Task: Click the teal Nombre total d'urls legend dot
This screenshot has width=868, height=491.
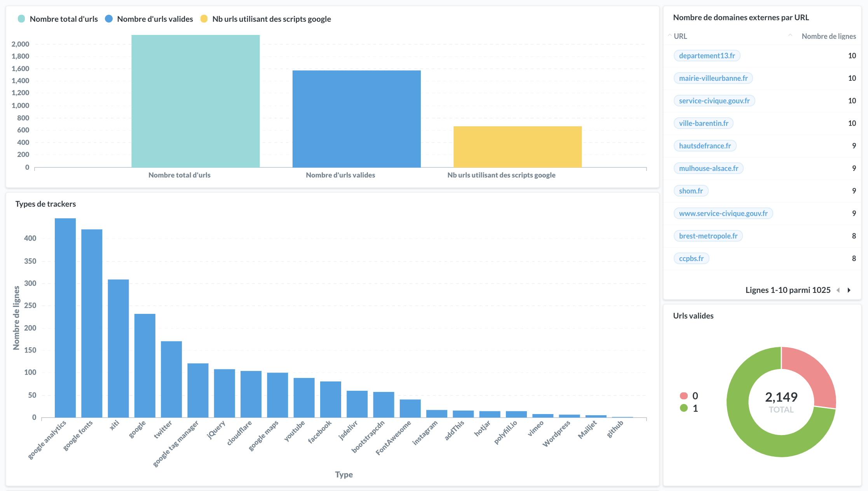Action: pos(21,19)
